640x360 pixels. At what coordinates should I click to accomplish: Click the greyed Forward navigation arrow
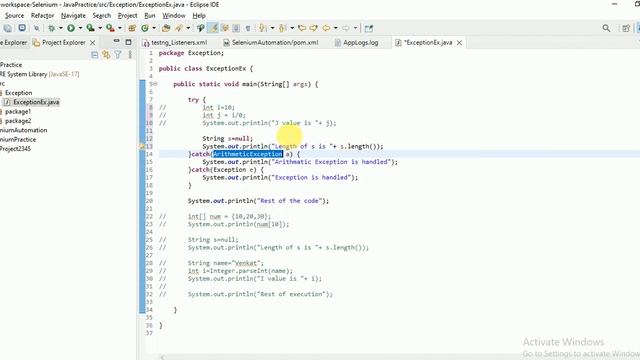346,28
